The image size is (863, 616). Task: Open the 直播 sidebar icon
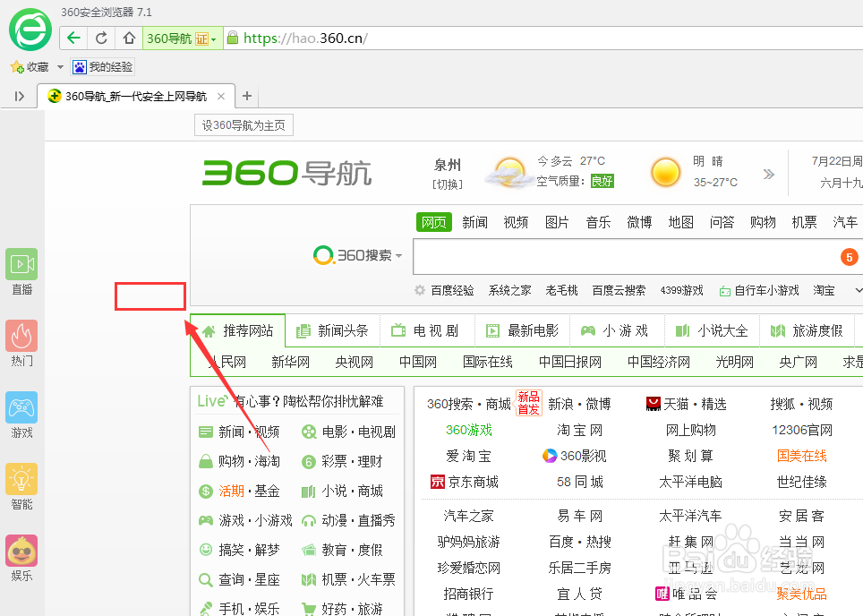21,264
